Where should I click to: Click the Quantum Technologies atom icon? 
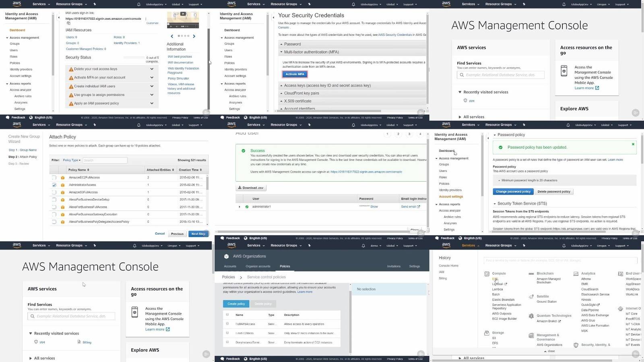[531, 316]
